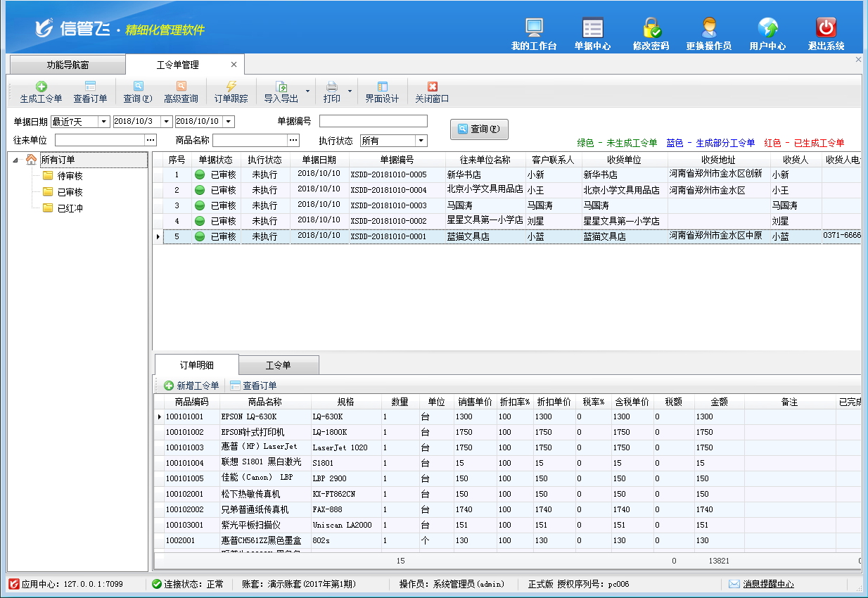Screen dimensions: 868x598
Task: Open the 执行状态 dropdown
Action: pyautogui.click(x=421, y=141)
